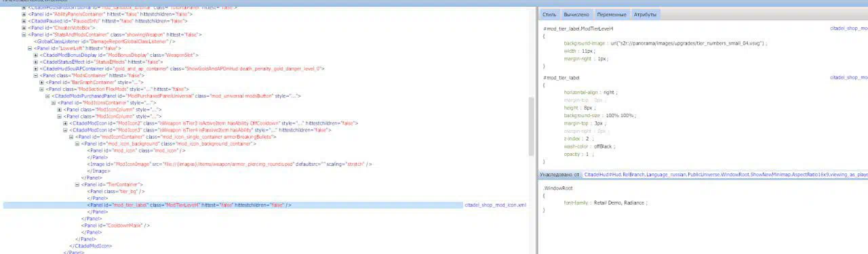
Task: Collapse the ModPurchasedPanelUniversal node
Action: tap(47, 96)
